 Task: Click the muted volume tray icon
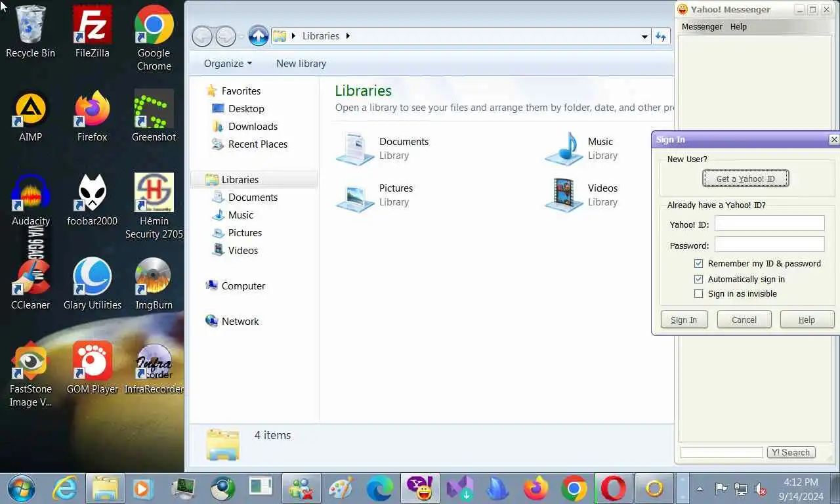coord(761,489)
